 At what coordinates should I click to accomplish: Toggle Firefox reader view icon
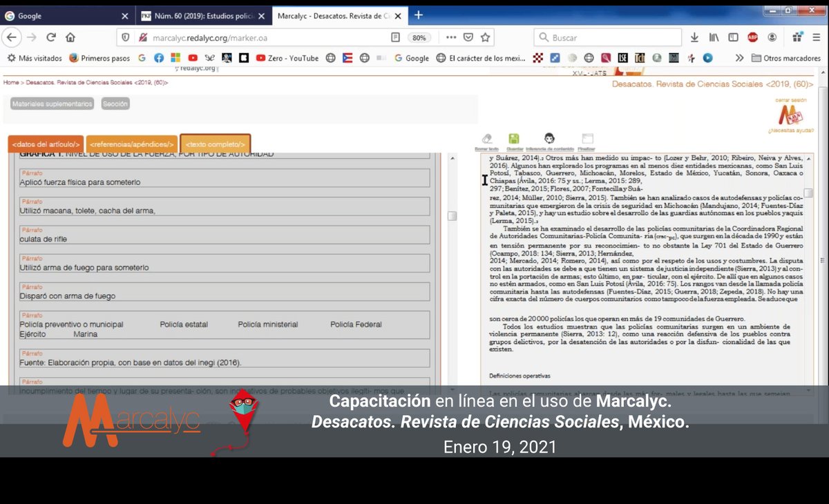tap(396, 37)
